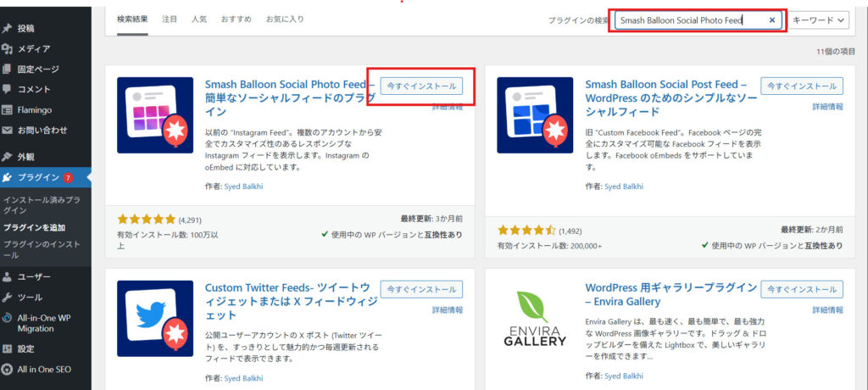Install Smash Balloon Social Post Feed now
This screenshot has height=390, width=868.
click(802, 86)
